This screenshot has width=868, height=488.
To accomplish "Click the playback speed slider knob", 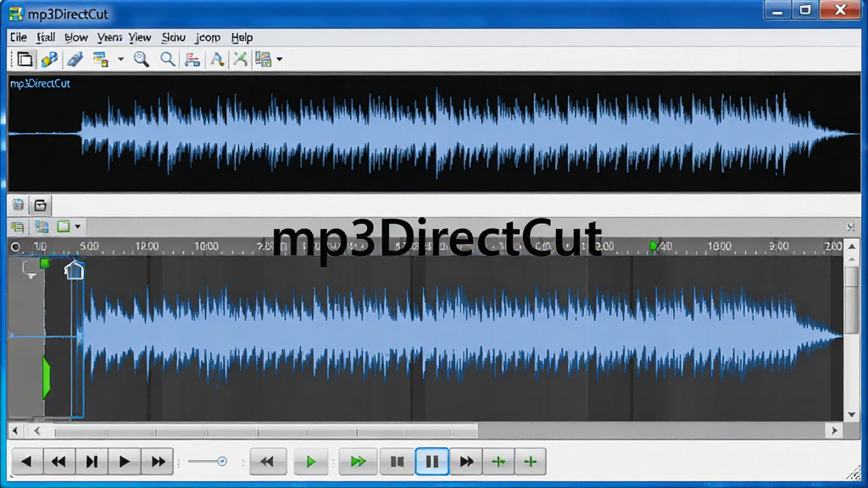I will coord(222,461).
